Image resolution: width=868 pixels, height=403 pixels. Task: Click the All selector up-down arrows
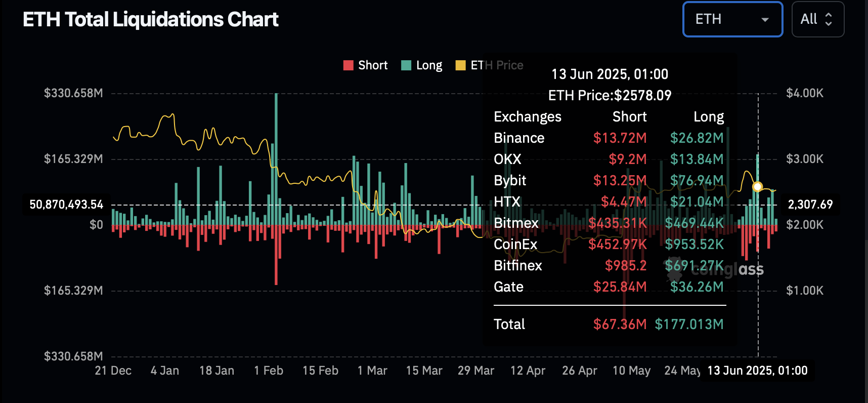[x=829, y=19]
